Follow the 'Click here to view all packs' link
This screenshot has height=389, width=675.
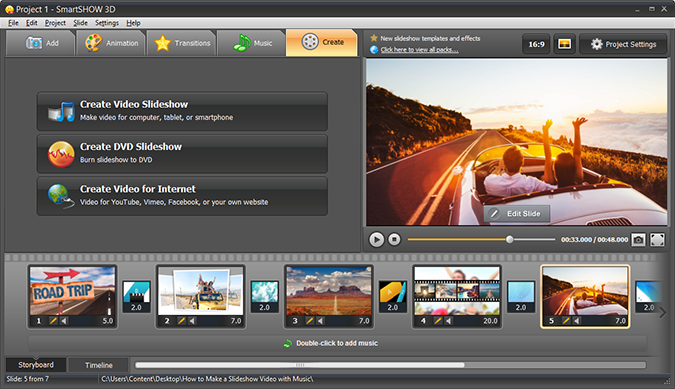coord(419,49)
